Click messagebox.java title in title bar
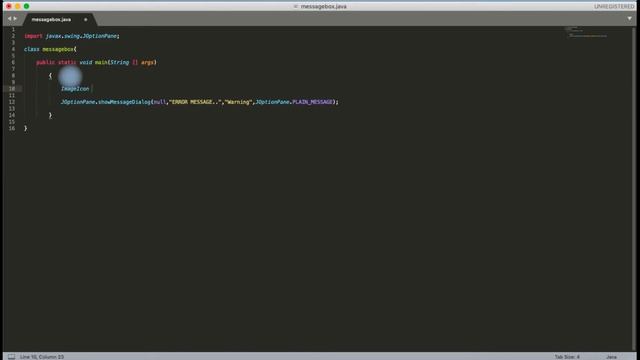Screen dimensions: 640x360 pyautogui.click(x=323, y=7)
